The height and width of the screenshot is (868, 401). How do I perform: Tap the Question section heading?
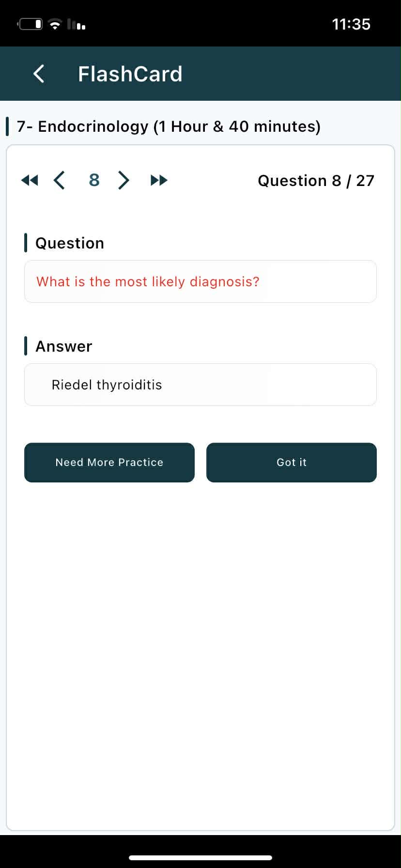(69, 243)
